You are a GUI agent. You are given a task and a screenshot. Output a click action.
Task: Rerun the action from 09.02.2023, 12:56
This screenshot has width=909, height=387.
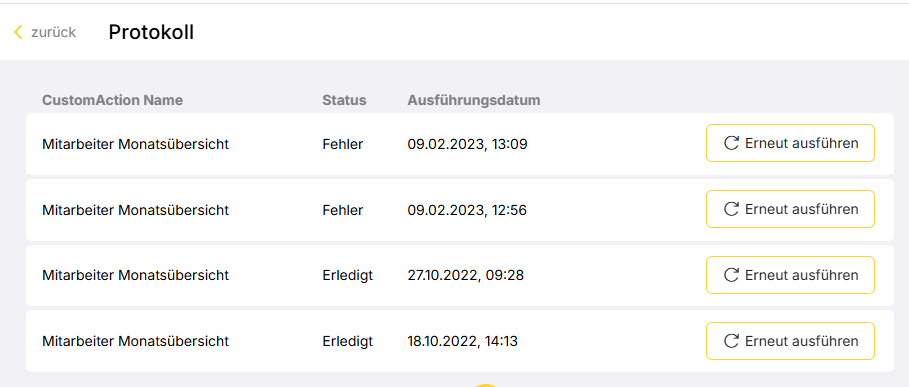click(790, 209)
